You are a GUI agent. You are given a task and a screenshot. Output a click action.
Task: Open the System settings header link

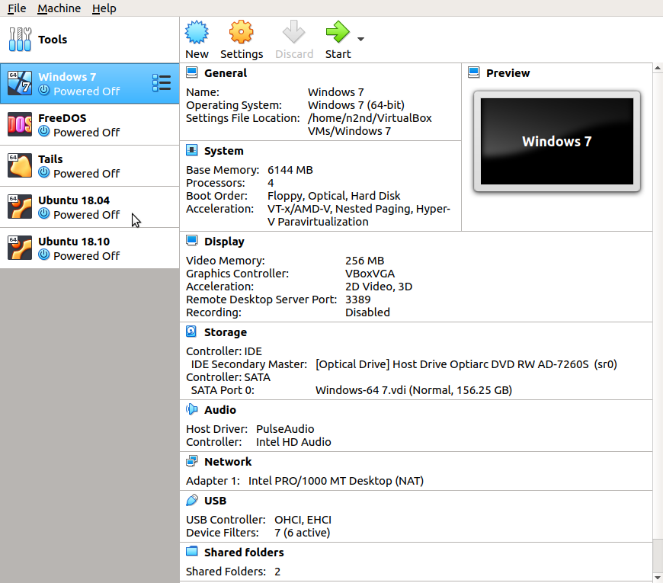224,151
